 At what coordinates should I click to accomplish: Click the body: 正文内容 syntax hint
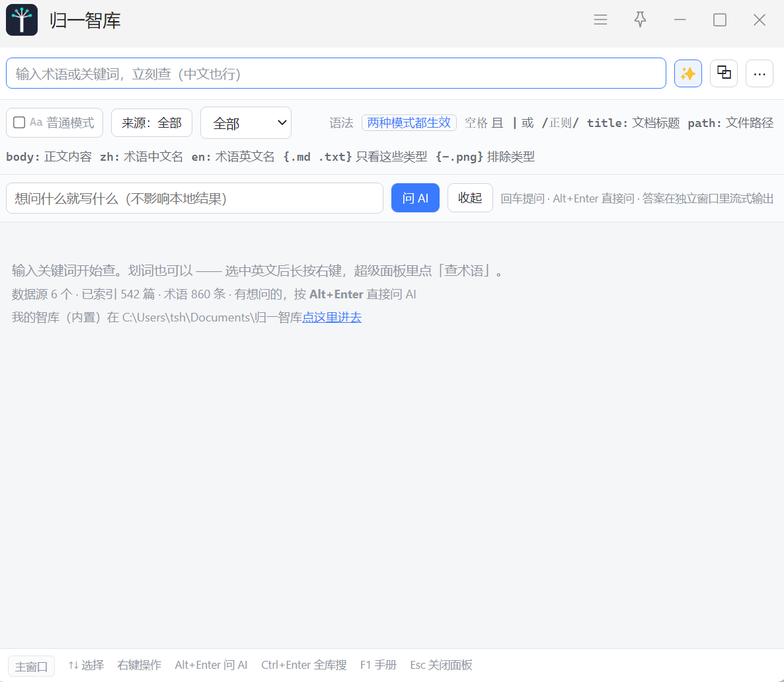tap(49, 157)
